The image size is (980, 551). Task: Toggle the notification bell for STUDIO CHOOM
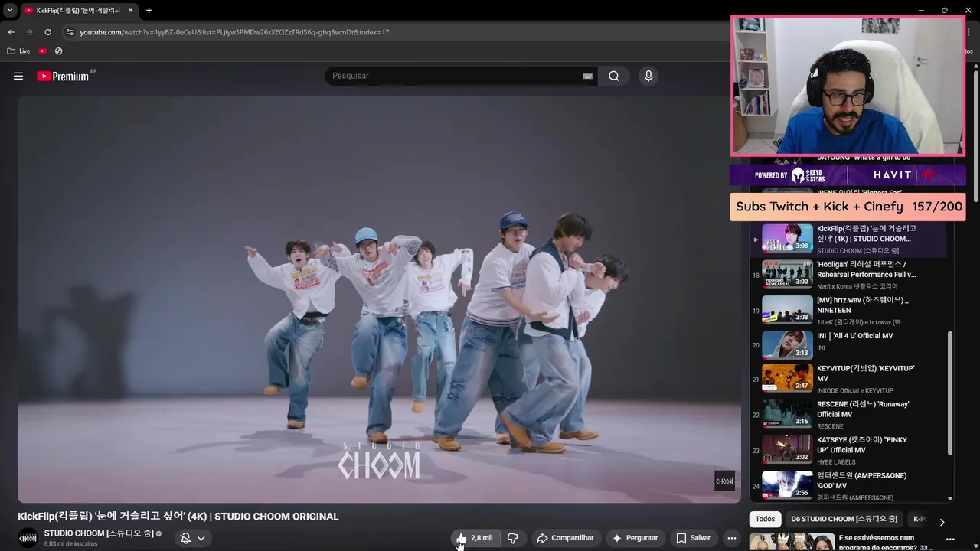tap(185, 538)
